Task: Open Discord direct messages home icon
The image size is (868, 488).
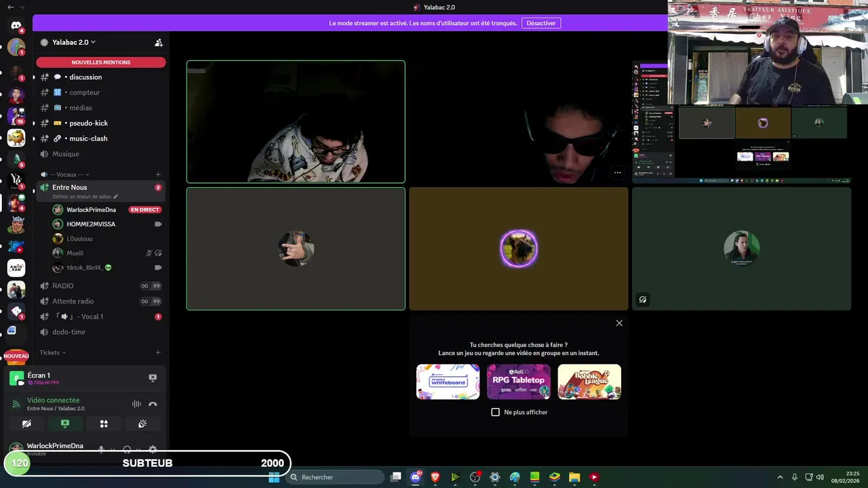Action: click(16, 26)
